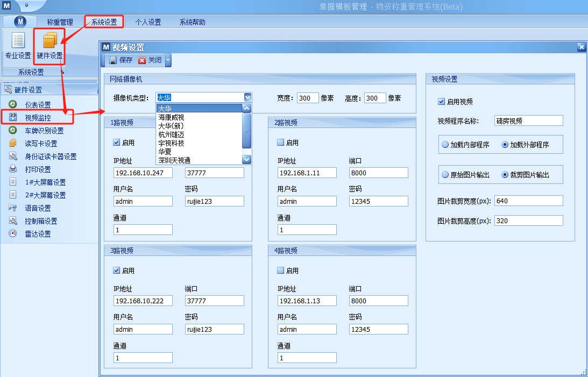Click the 宽度 pixel input field
The width and height of the screenshot is (588, 377).
click(x=308, y=98)
